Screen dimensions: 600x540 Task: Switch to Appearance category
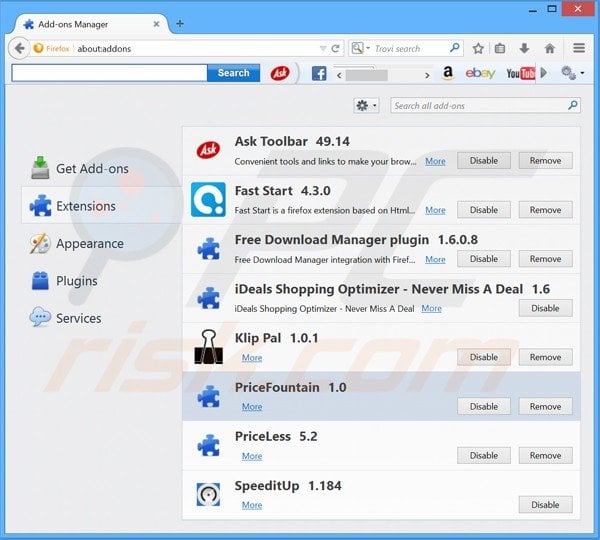78,243
